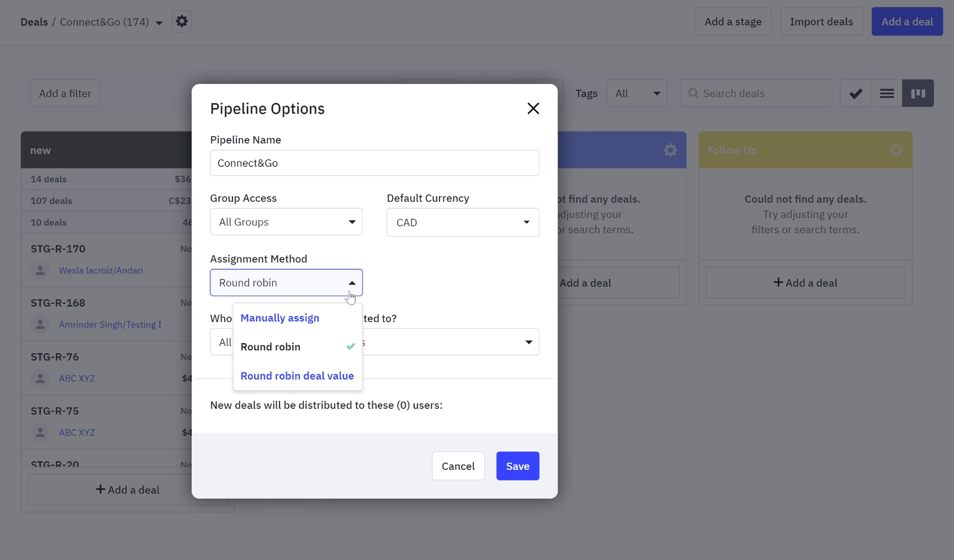The width and height of the screenshot is (954, 560).
Task: Select Manually assign option
Action: click(x=280, y=318)
